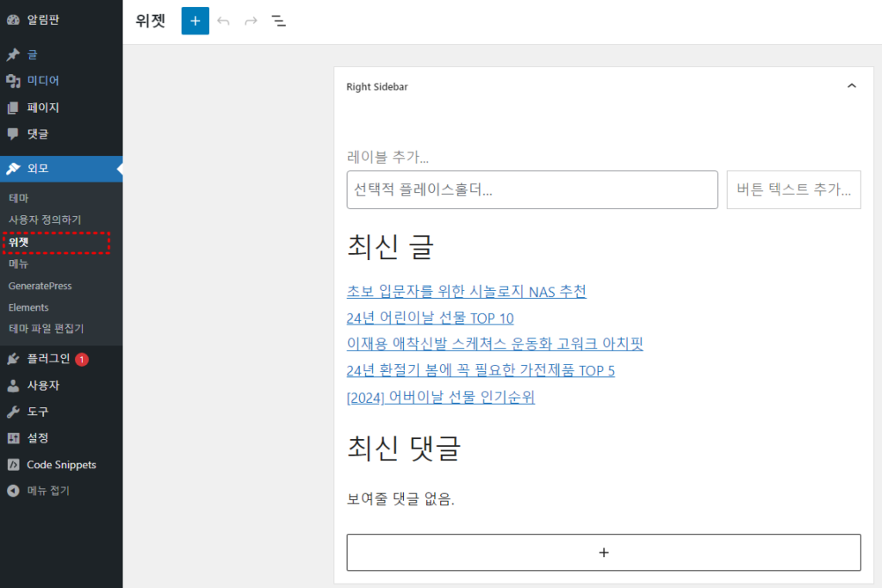Open the 이재용 애착신발 스케쳐스 link

495,344
